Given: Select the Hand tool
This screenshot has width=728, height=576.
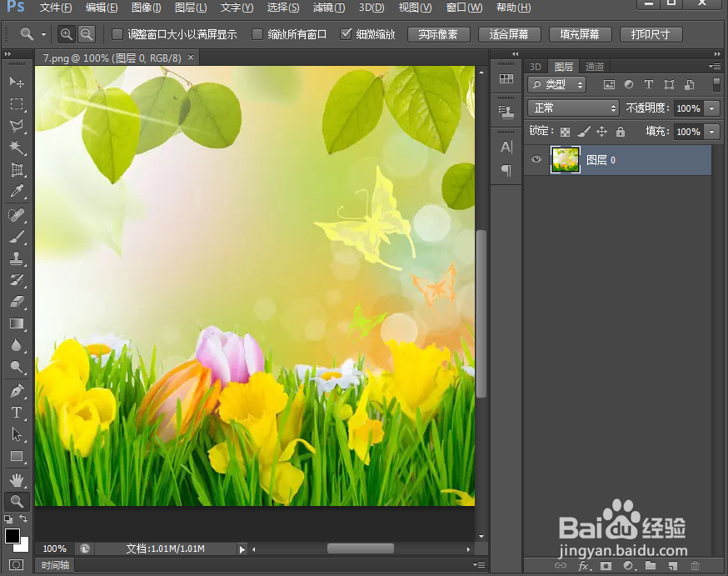Looking at the screenshot, I should tap(17, 479).
